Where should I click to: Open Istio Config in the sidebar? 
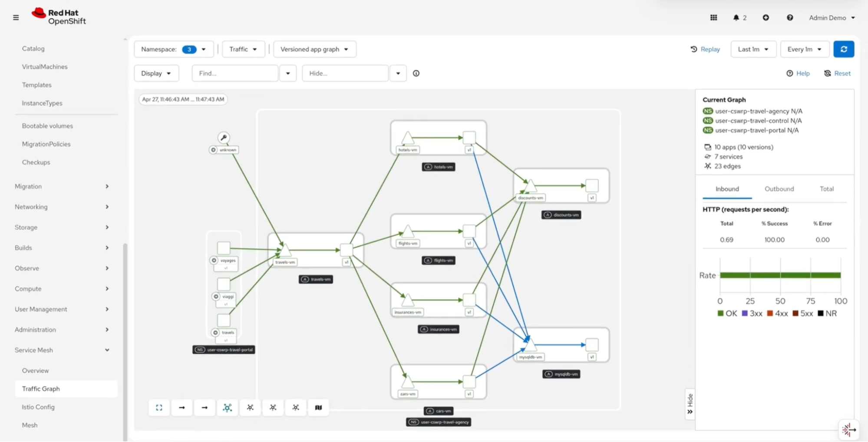point(38,407)
